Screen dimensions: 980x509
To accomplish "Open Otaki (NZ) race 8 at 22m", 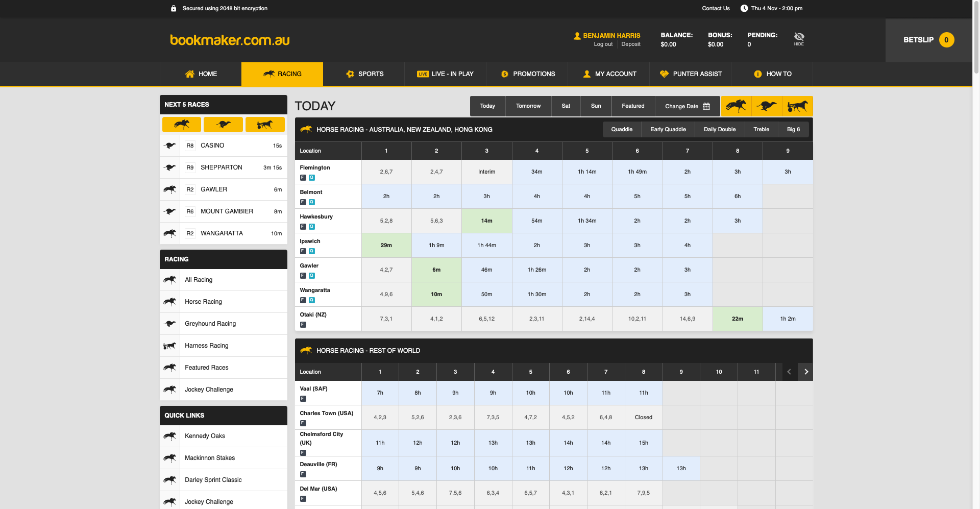I will tap(738, 319).
